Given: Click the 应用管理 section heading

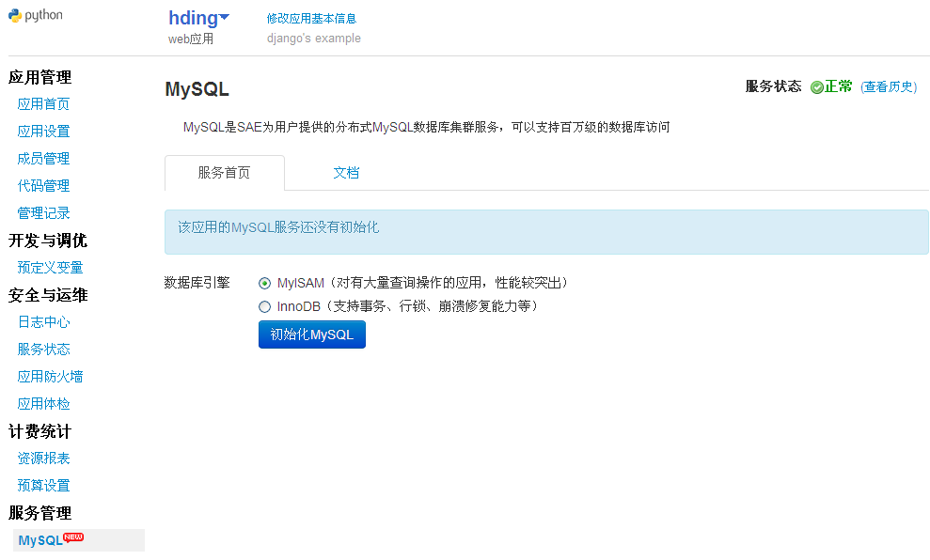Looking at the screenshot, I should [39, 77].
